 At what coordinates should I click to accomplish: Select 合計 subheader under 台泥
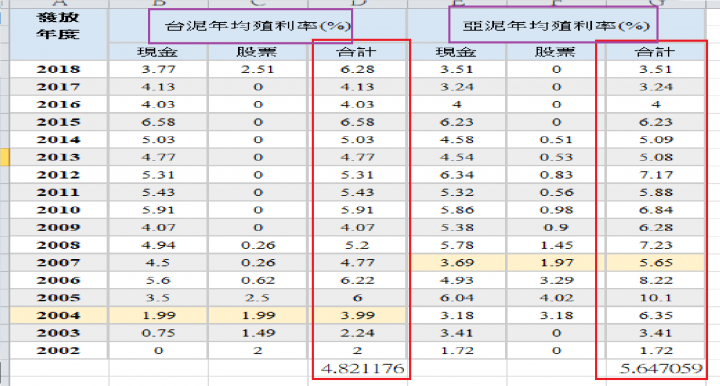point(357,52)
